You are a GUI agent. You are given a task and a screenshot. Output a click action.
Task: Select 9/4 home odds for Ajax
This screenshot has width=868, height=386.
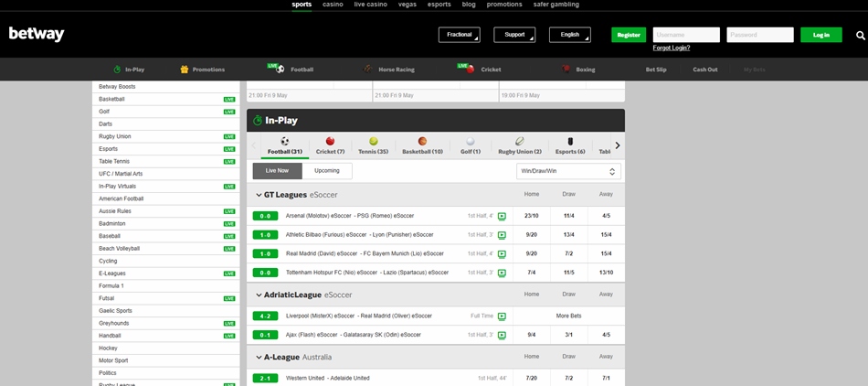coord(532,335)
